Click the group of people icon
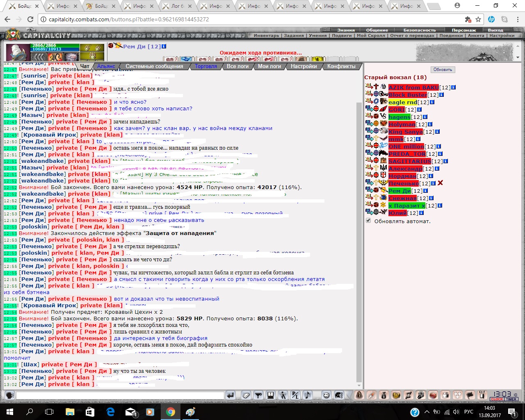Viewport: 525px width, 420px height. coord(458,395)
